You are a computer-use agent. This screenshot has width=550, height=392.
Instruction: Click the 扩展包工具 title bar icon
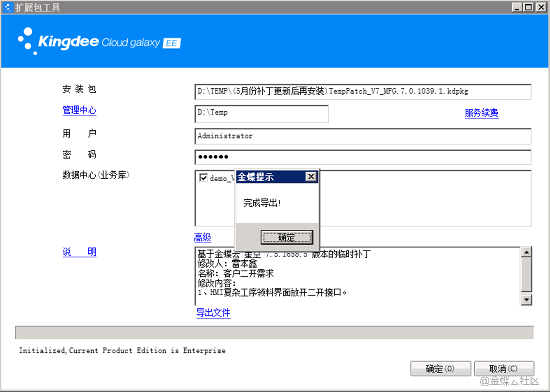tap(7, 7)
